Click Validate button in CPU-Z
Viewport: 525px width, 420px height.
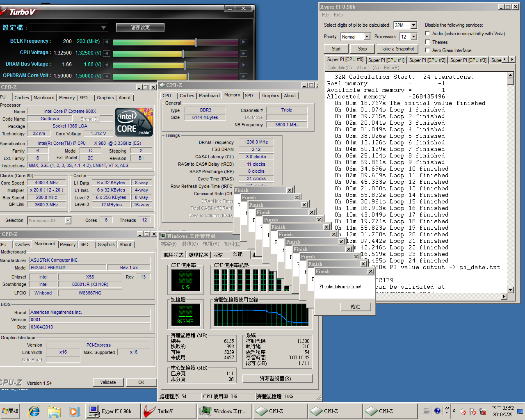click(108, 382)
